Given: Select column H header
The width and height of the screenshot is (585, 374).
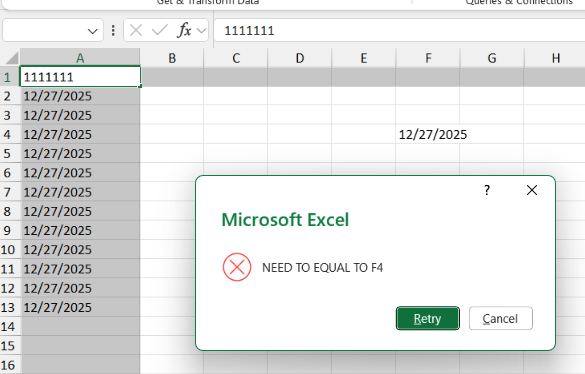Looking at the screenshot, I should 556,58.
